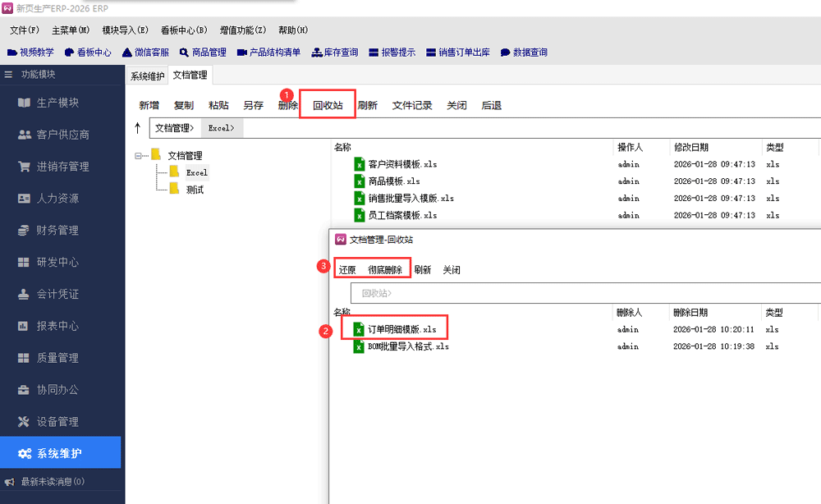Viewport: 821px width, 504px height.
Task: Open 产品结构清单 shortcut
Action: pos(268,53)
